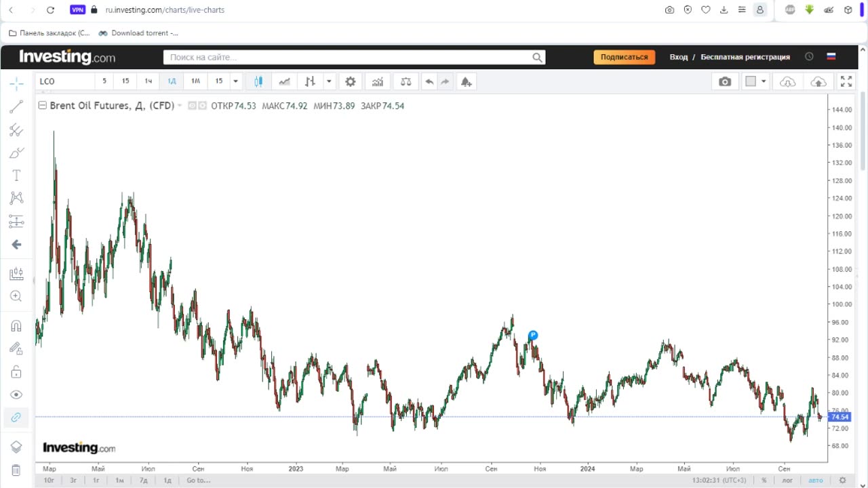This screenshot has width=868, height=488.
Task: Select the measure ruler tool
Action: (x=16, y=274)
